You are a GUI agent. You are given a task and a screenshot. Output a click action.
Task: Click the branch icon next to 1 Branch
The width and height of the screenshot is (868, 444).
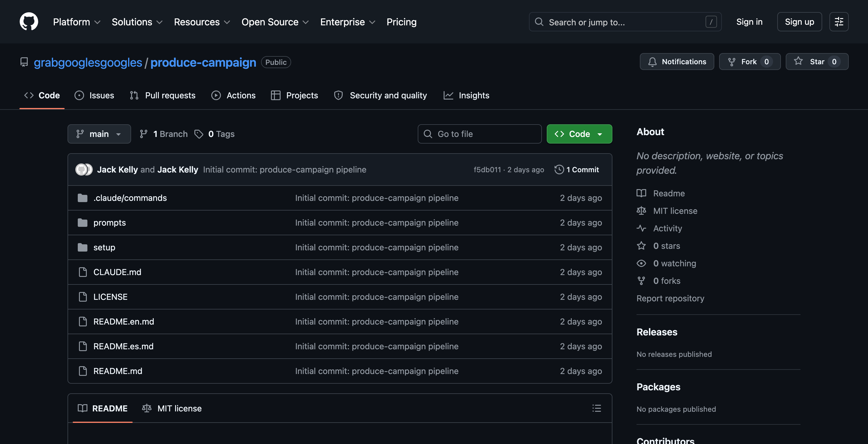click(144, 134)
